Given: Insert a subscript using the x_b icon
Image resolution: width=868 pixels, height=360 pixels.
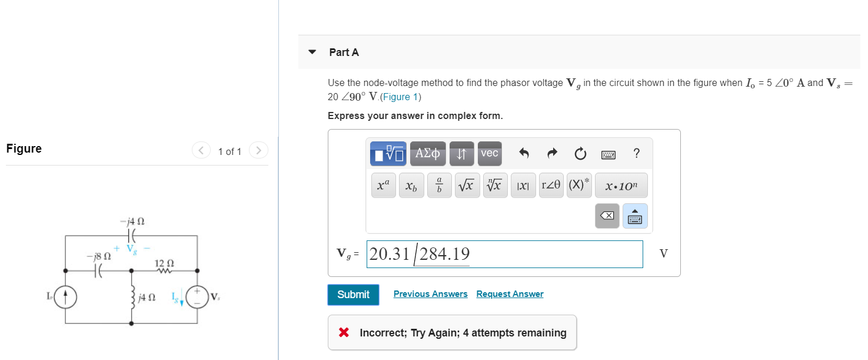Looking at the screenshot, I should pos(411,185).
